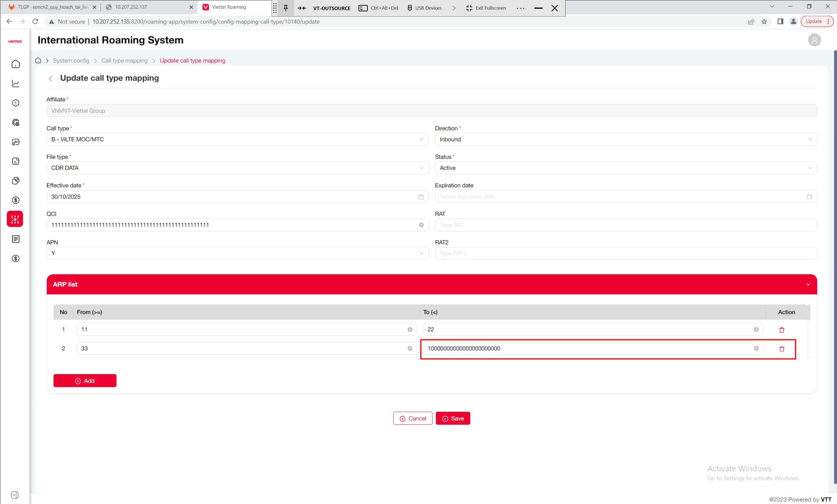Open the line chart sidebar icon

[x=16, y=83]
